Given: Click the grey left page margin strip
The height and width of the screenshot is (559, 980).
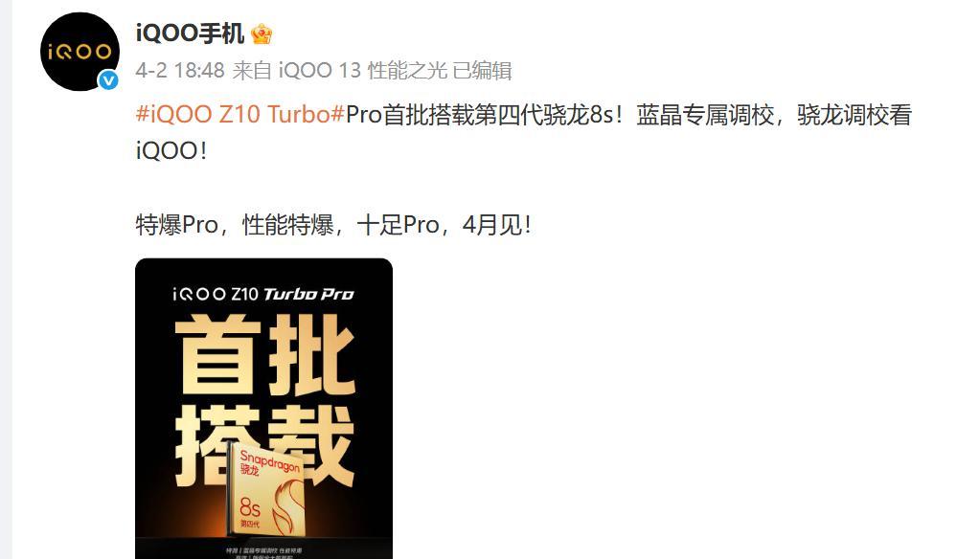Looking at the screenshot, I should tap(6, 279).
